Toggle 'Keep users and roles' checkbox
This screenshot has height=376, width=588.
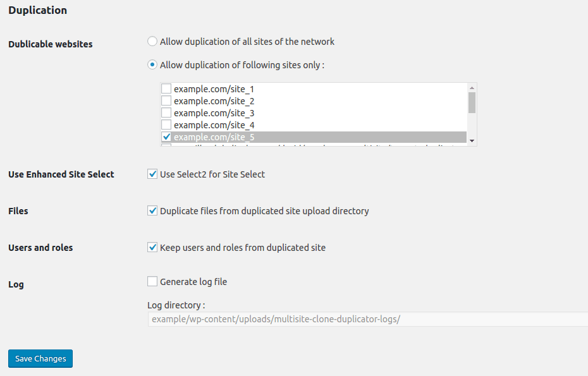(x=152, y=248)
